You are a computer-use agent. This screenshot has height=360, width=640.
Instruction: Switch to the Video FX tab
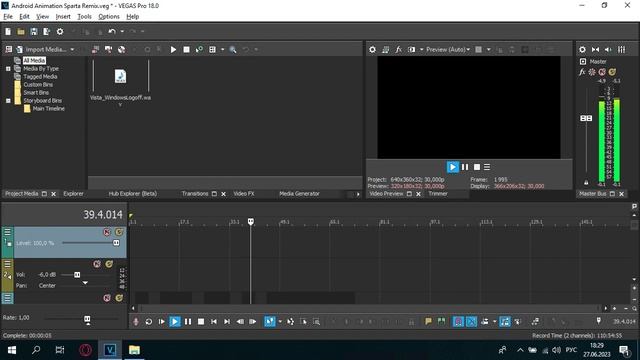(x=244, y=193)
